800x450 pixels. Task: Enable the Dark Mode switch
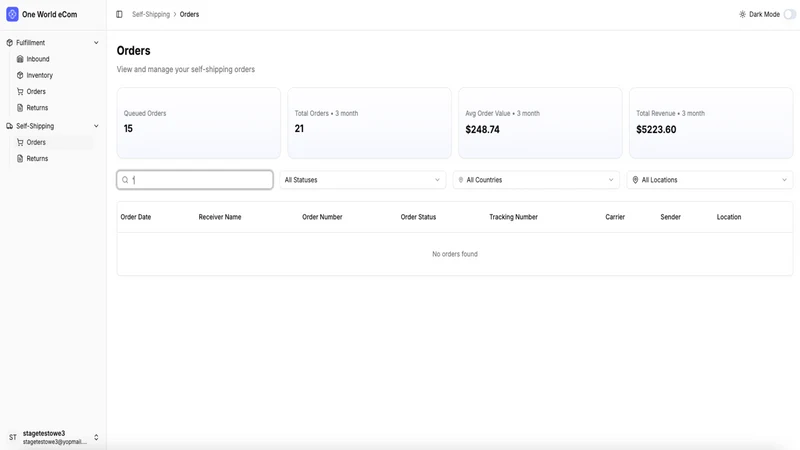point(790,14)
